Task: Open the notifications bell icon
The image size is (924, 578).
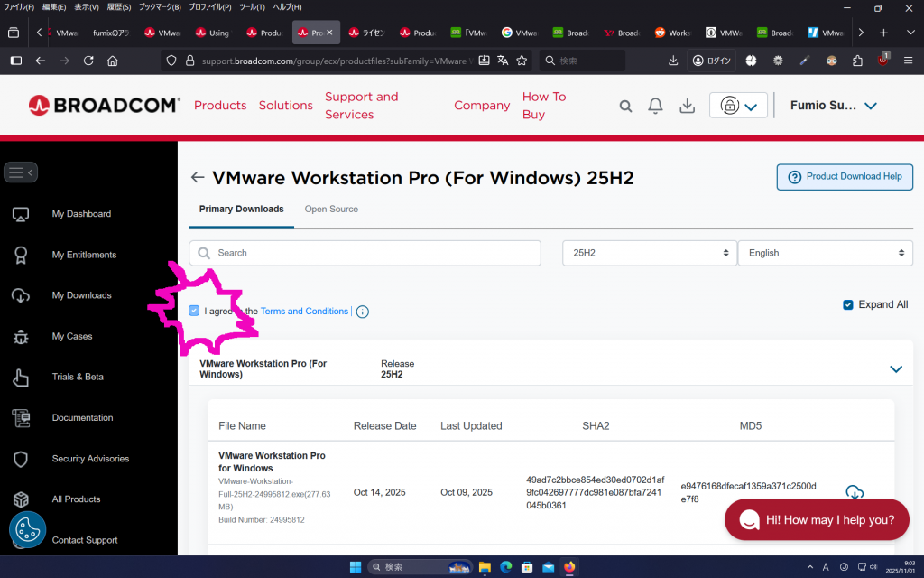Action: pos(656,106)
